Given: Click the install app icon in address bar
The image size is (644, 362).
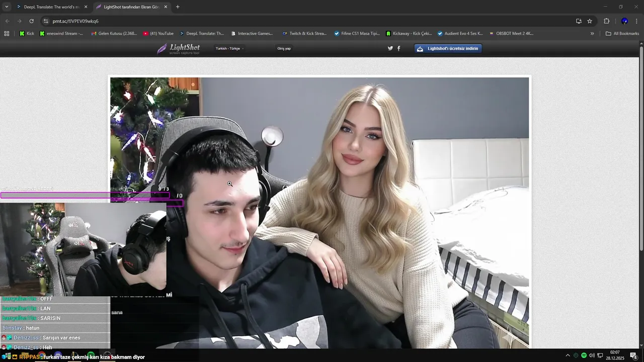Looking at the screenshot, I should click(x=579, y=21).
